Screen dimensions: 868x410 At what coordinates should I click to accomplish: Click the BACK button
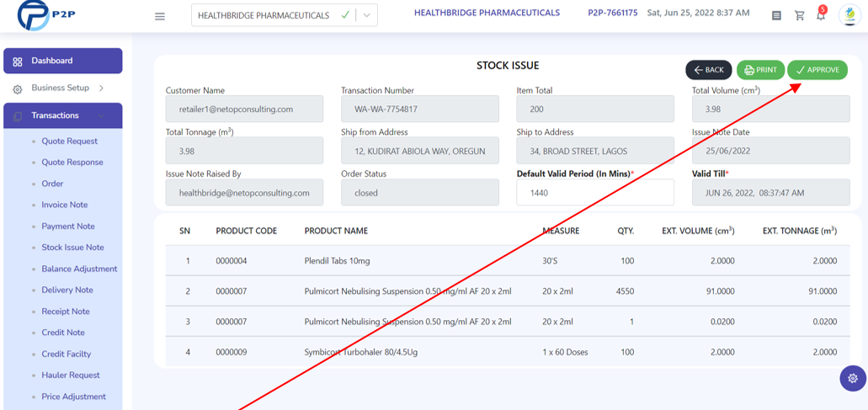click(709, 70)
